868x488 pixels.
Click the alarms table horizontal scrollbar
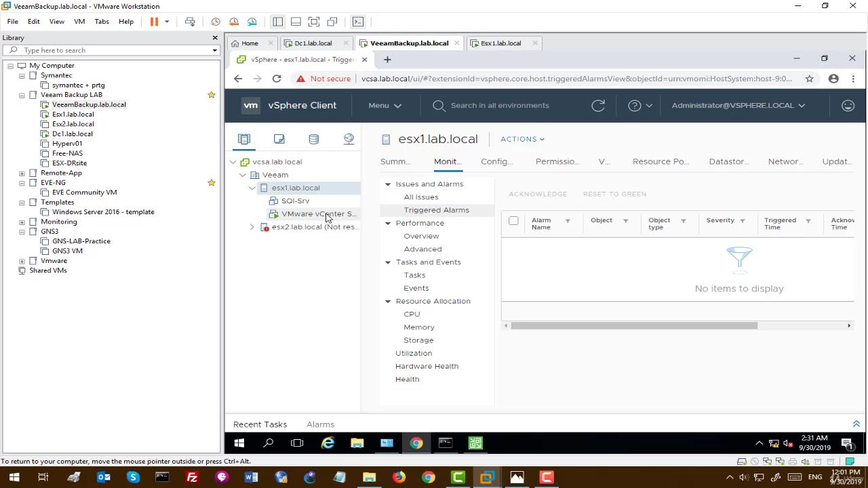click(634, 326)
